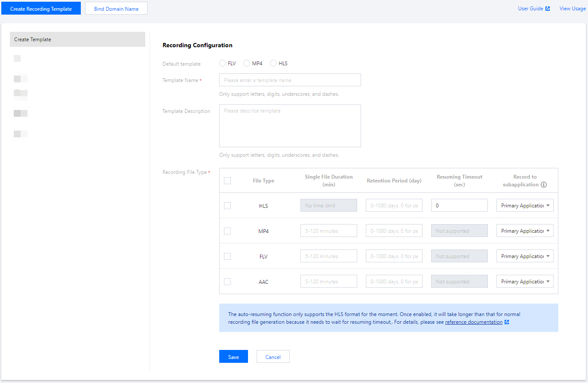This screenshot has height=383, width=588.
Task: Click the Save button
Action: point(233,356)
